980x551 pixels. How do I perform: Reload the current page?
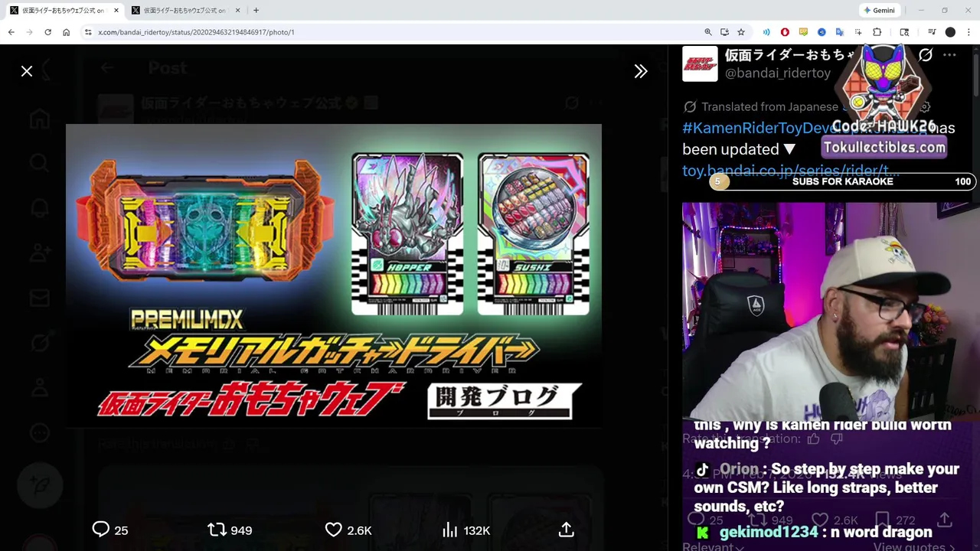(47, 32)
